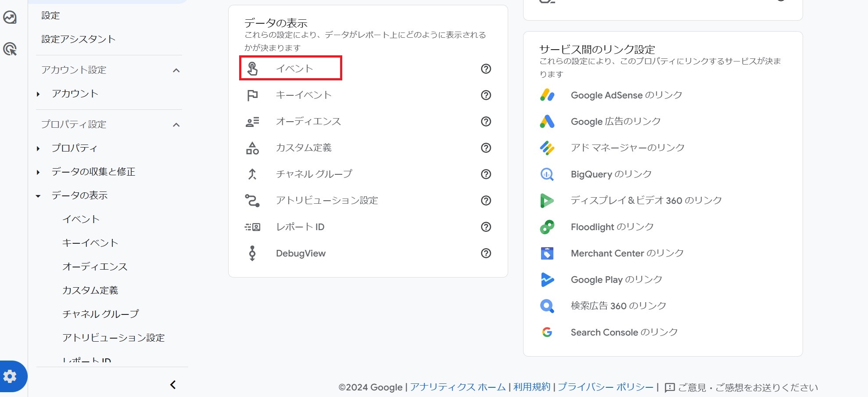This screenshot has height=397, width=868.
Task: Select カスタム定義 in the center panel
Action: (x=304, y=148)
